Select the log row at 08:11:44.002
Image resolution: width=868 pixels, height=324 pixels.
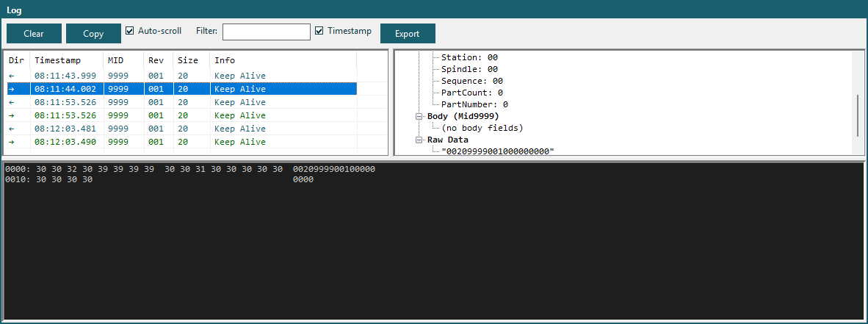181,89
